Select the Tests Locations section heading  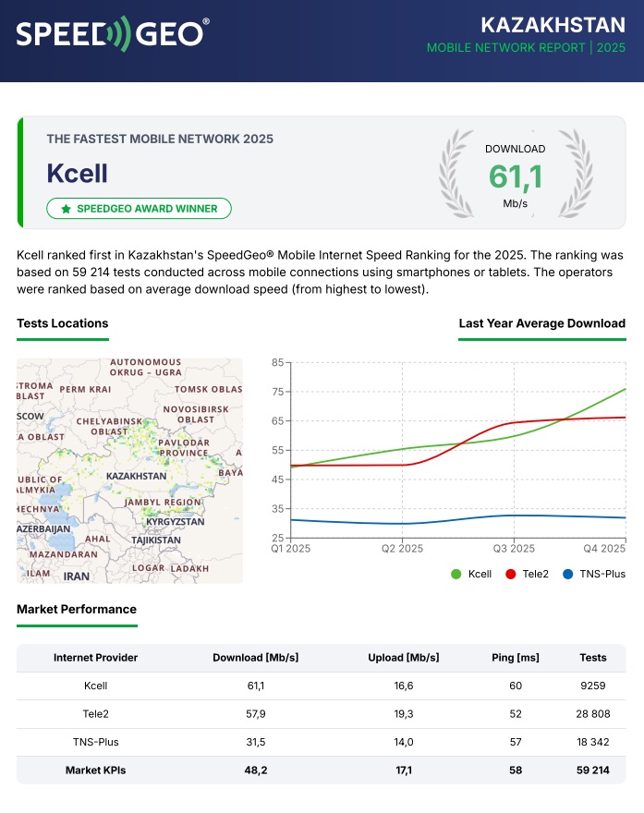click(62, 323)
